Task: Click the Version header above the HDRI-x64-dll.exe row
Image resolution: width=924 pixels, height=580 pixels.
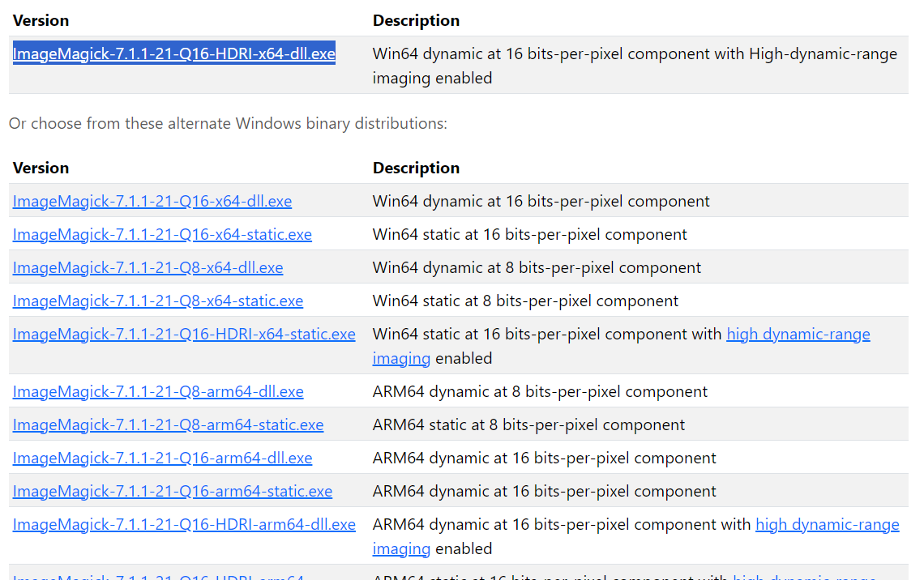Action: [x=41, y=20]
